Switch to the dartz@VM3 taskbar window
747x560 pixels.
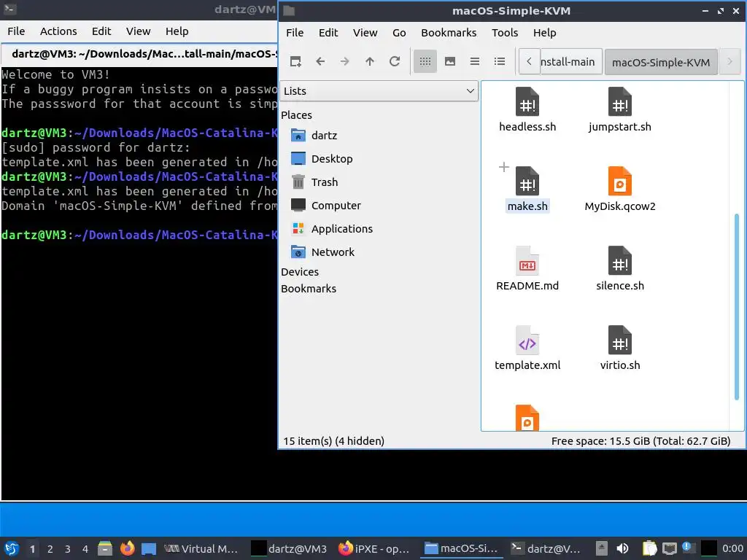tap(289, 549)
